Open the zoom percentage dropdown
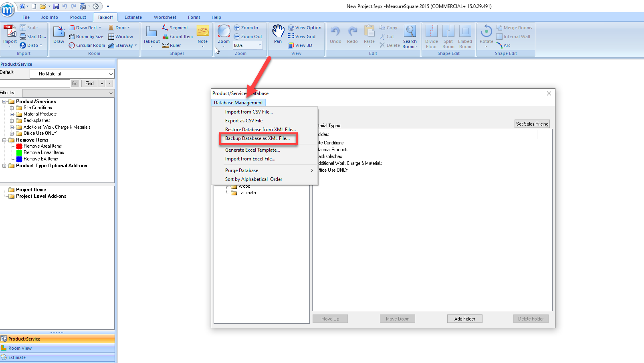This screenshot has height=363, width=644. (x=260, y=45)
